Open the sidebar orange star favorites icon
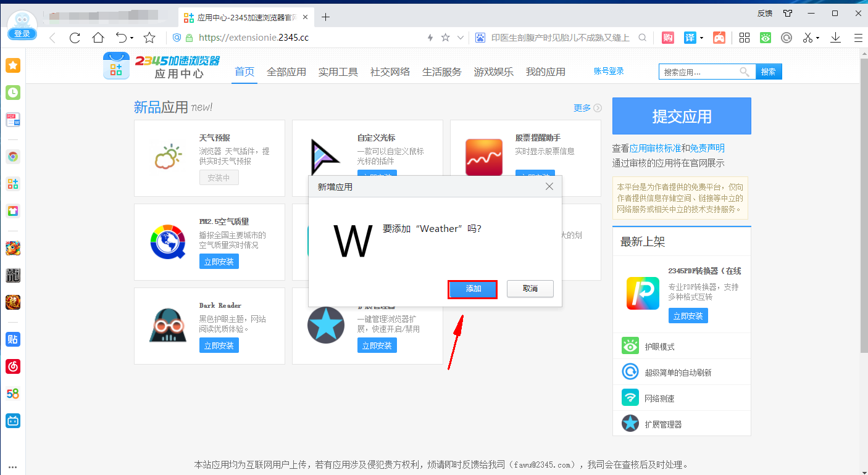The height and width of the screenshot is (475, 868). click(x=13, y=65)
